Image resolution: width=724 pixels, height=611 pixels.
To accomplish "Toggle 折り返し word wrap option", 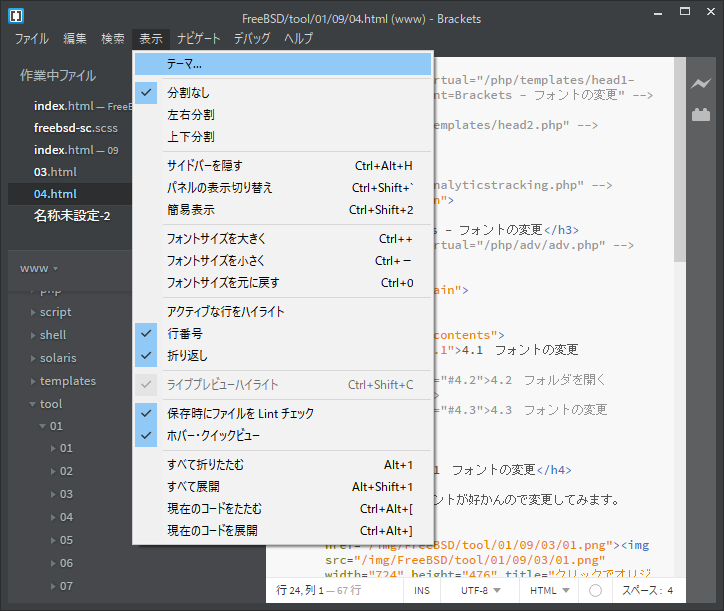I will 283,356.
